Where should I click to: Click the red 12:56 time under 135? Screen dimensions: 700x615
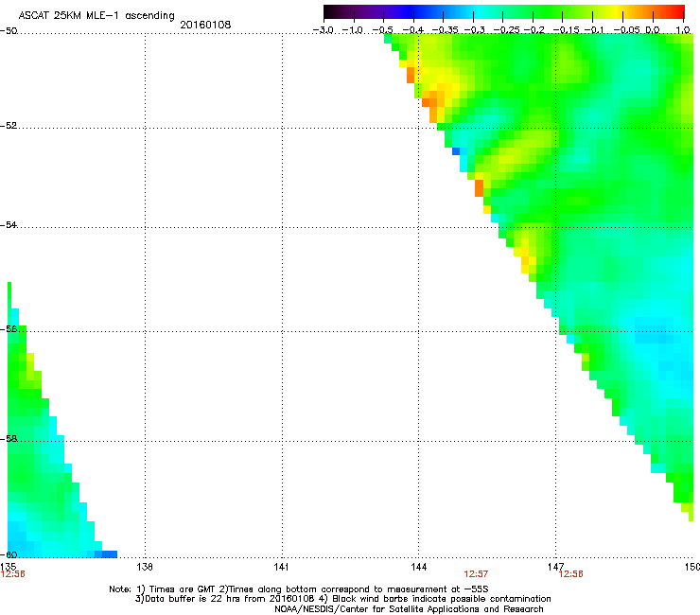pyautogui.click(x=12, y=574)
